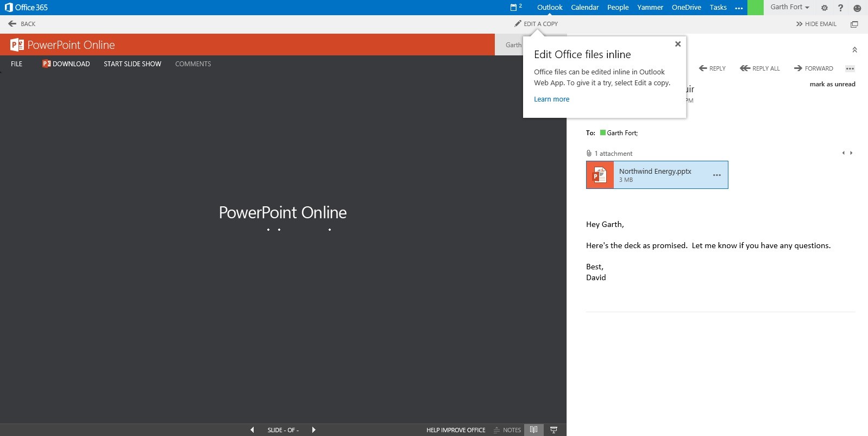Click the PowerPoint Online logo icon
The width and height of the screenshot is (868, 436).
point(17,45)
